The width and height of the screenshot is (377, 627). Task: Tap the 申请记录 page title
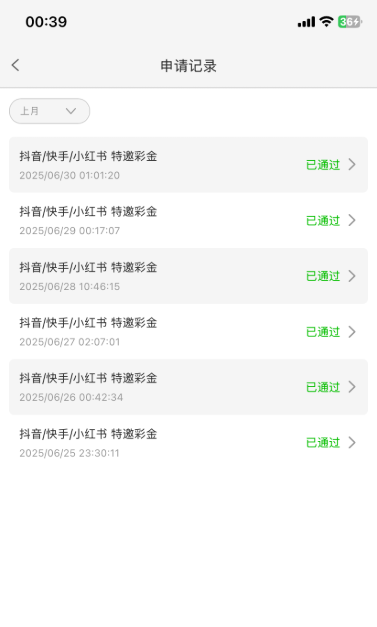tap(188, 66)
